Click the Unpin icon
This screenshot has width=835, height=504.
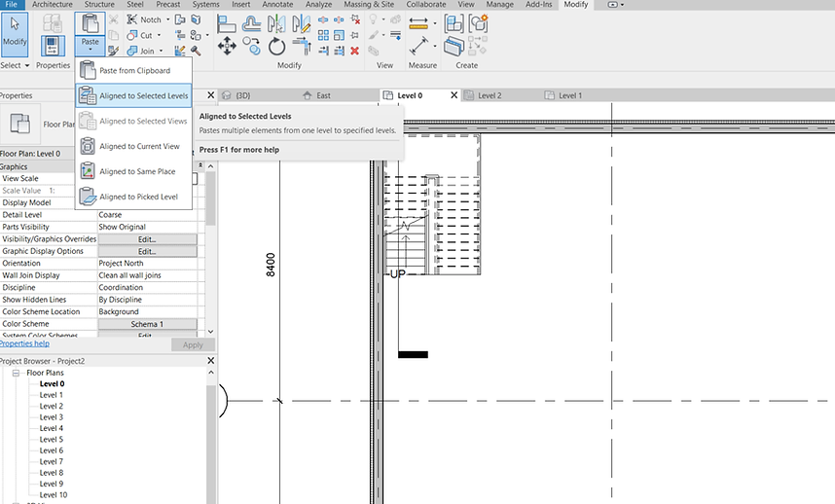(x=355, y=19)
